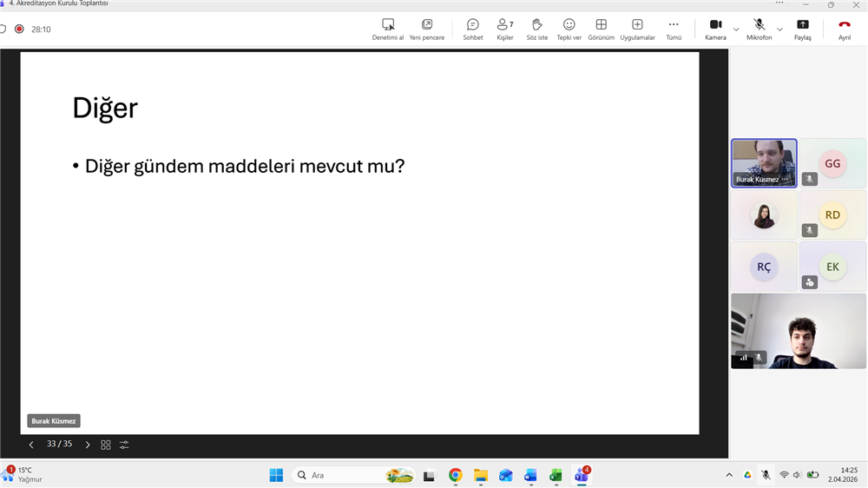Open shared content in Yeni pencere

pos(426,29)
